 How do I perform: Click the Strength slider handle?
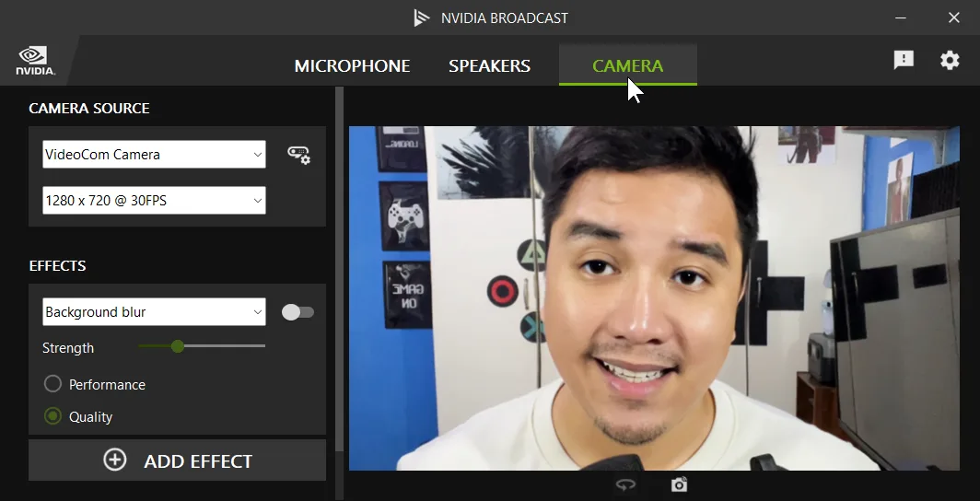pos(178,345)
